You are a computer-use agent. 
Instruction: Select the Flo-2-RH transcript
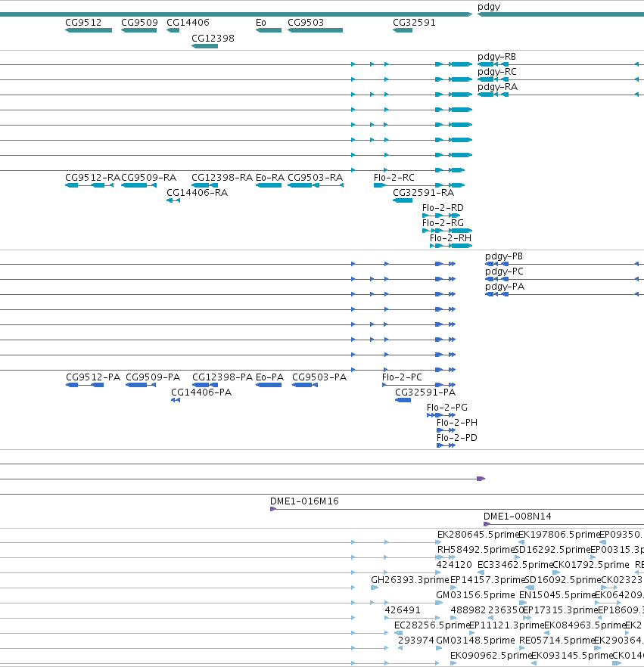(x=451, y=246)
